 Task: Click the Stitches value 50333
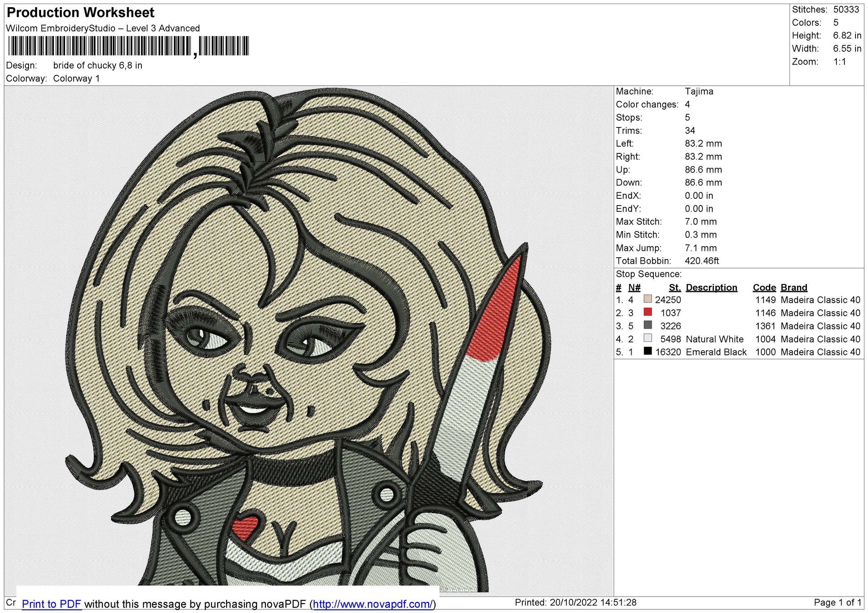(x=846, y=9)
